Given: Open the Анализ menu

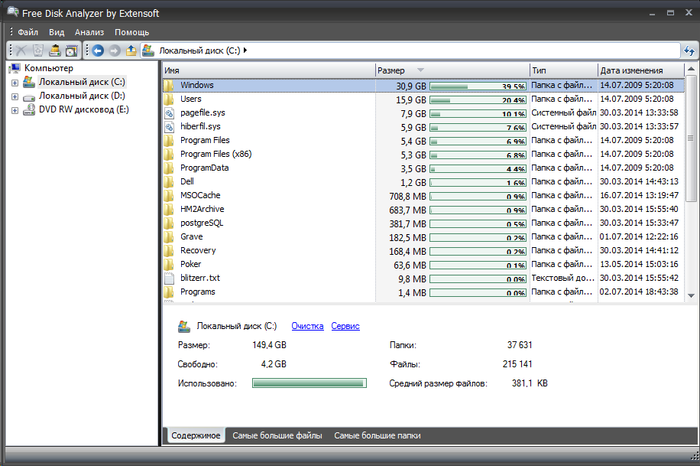Looking at the screenshot, I should 89,32.
